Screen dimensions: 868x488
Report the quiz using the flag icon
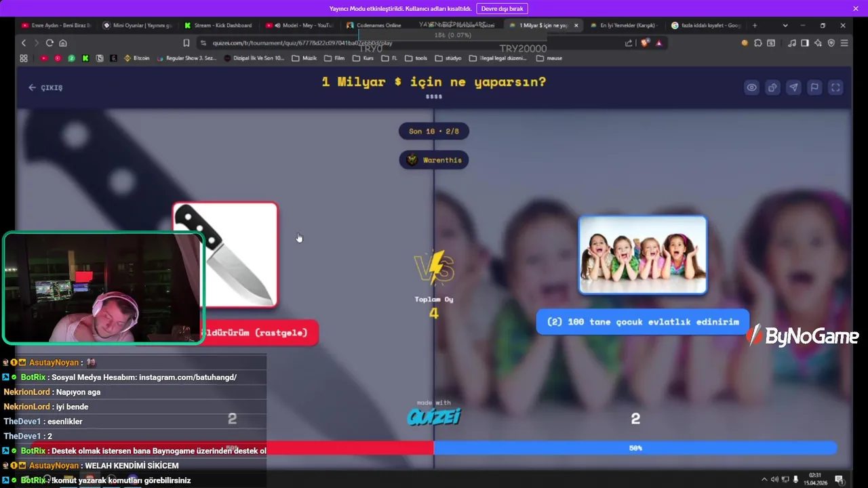point(814,87)
